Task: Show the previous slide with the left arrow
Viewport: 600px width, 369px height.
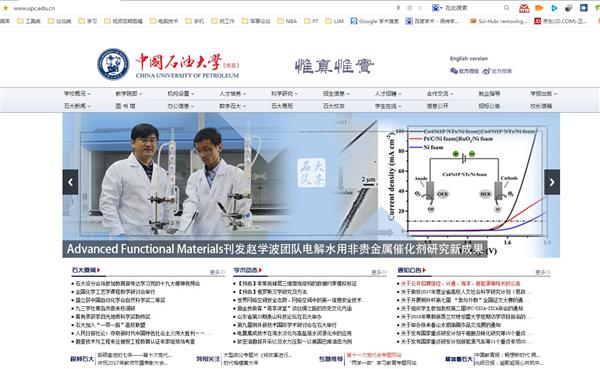Action: 70,182
